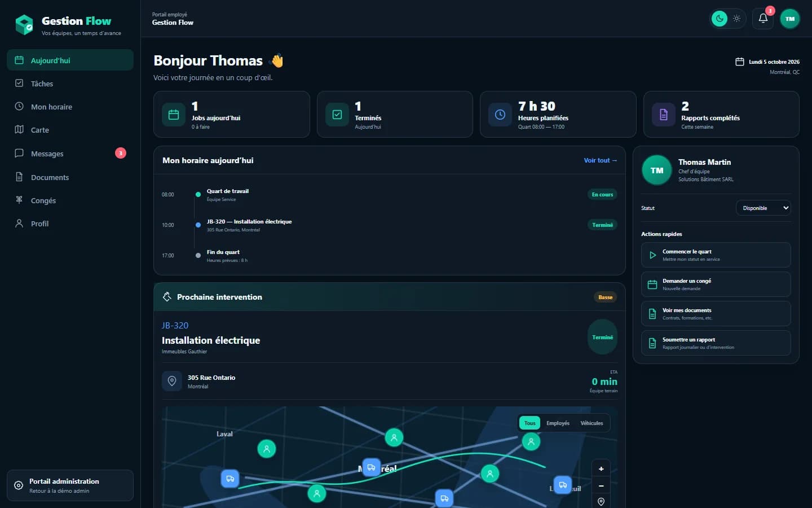Click the Gestion Flow logo icon
This screenshot has width=812, height=508.
click(24, 25)
